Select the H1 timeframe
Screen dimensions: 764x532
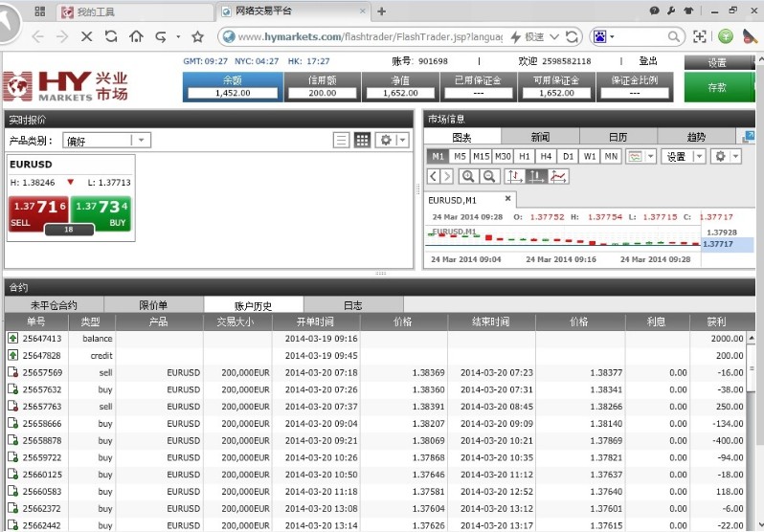tap(525, 156)
